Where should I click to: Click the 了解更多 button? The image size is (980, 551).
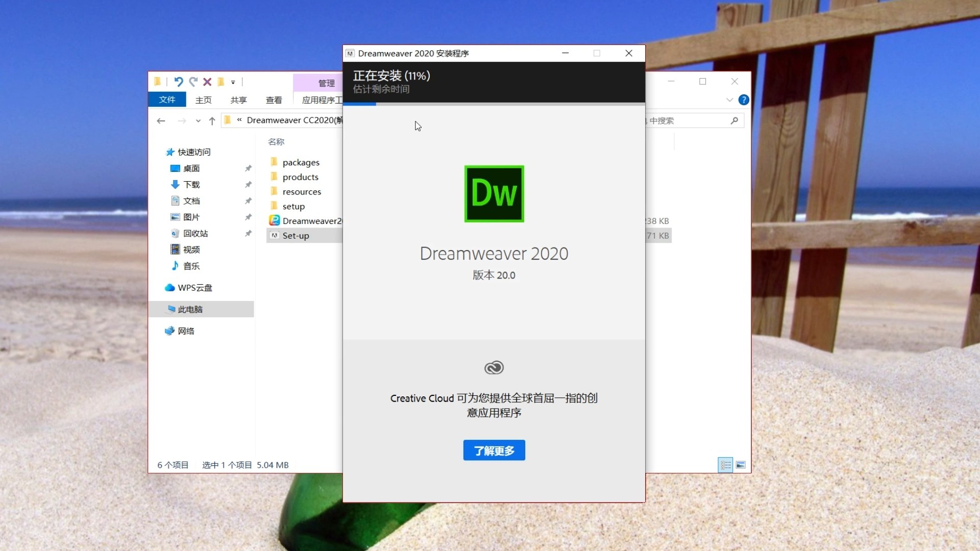point(494,450)
